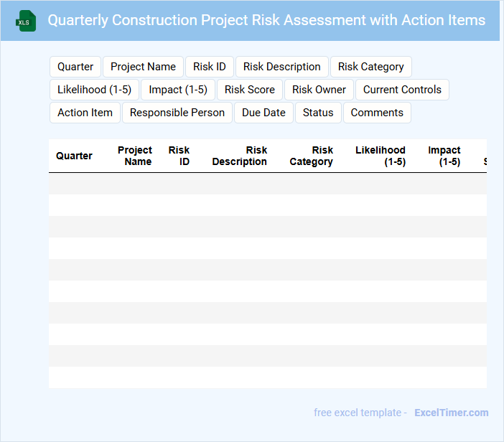The width and height of the screenshot is (504, 442).
Task: Click the Project Name tag
Action: tap(143, 67)
